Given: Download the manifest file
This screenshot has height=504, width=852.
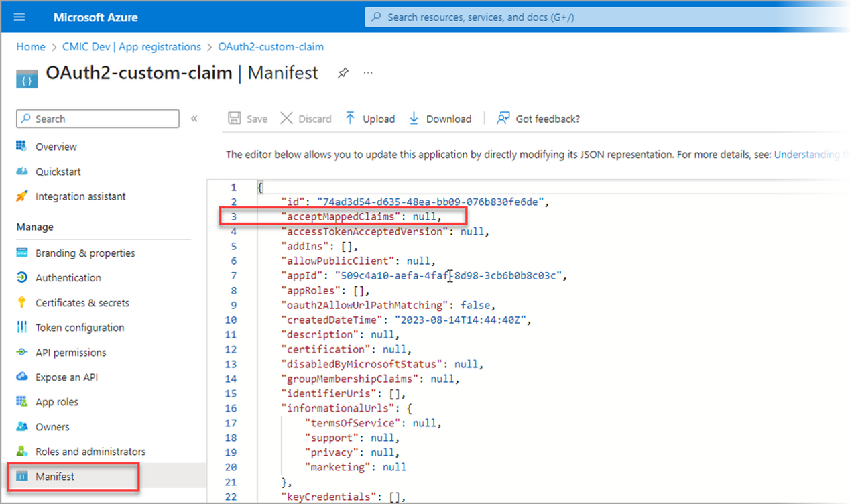Looking at the screenshot, I should point(440,119).
